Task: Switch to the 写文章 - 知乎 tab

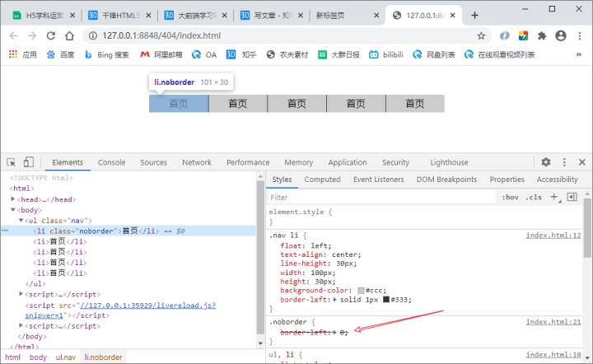Action: pyautogui.click(x=272, y=16)
